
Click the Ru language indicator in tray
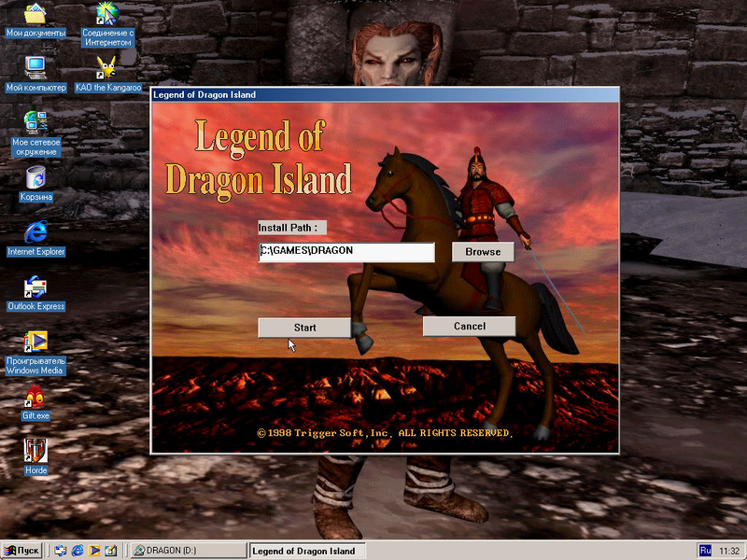click(x=706, y=551)
